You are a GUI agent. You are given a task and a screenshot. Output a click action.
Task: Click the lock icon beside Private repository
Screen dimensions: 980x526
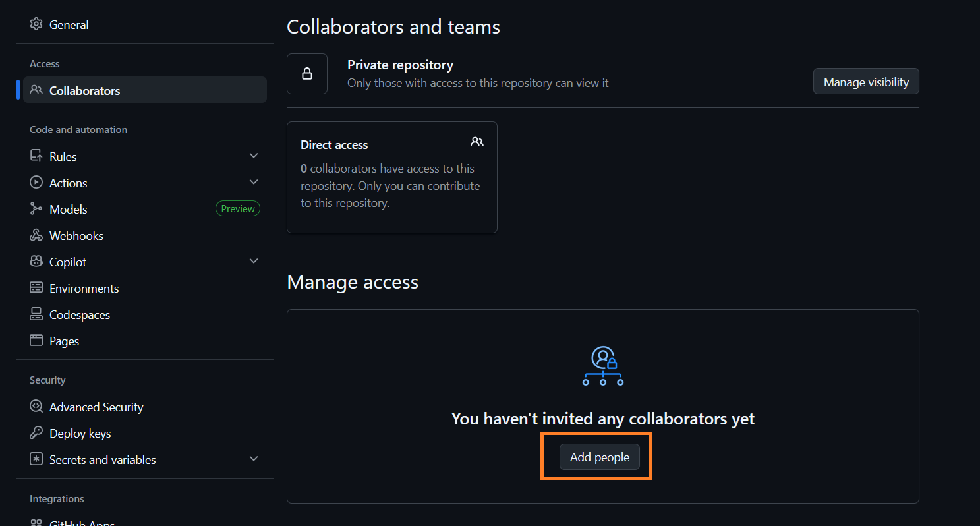[307, 74]
